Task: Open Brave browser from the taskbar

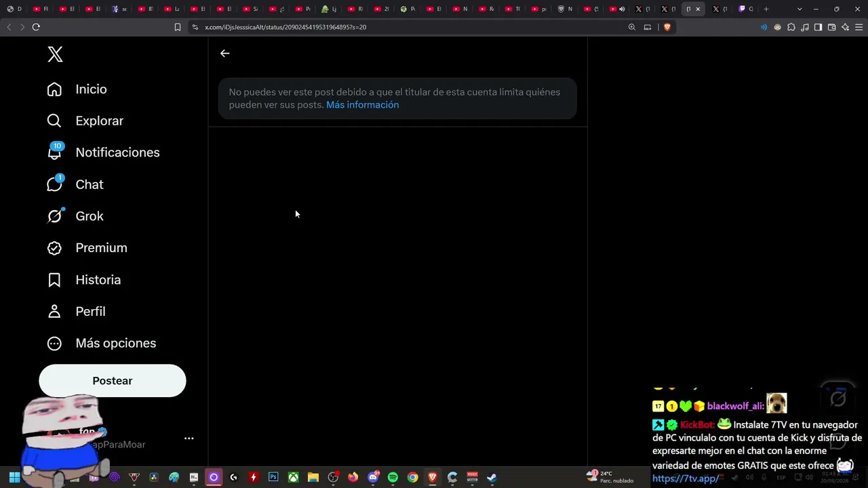Action: point(433,477)
